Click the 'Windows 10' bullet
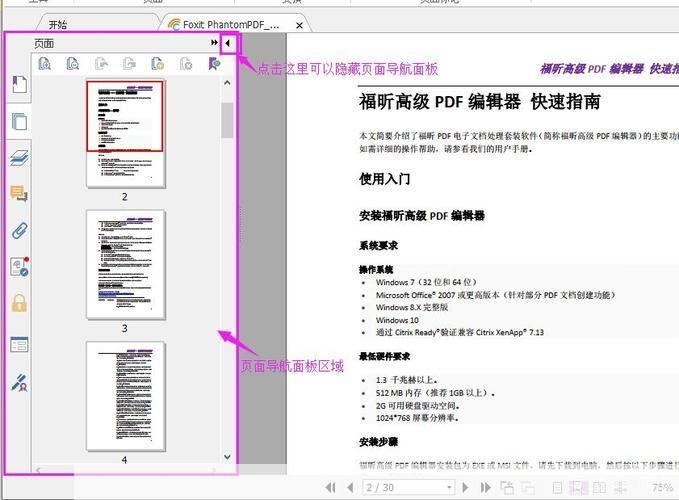Viewport: 679px width, 500px height. point(397,320)
